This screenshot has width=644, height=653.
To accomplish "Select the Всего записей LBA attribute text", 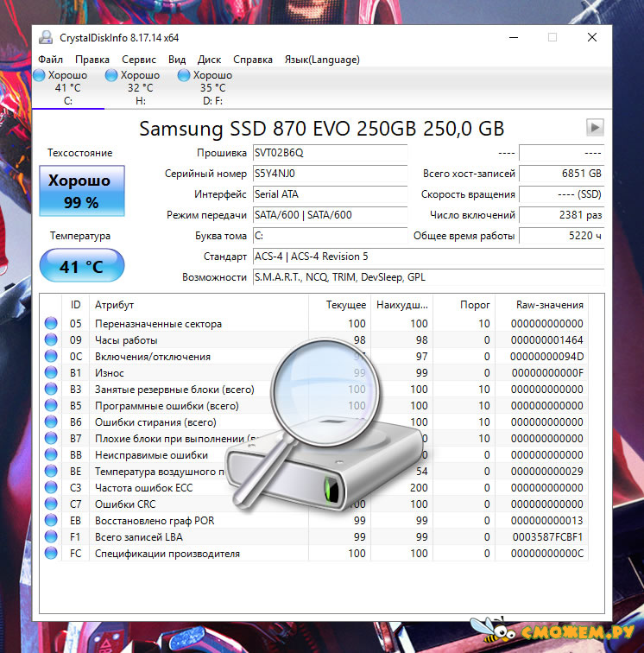I will pyautogui.click(x=139, y=537).
